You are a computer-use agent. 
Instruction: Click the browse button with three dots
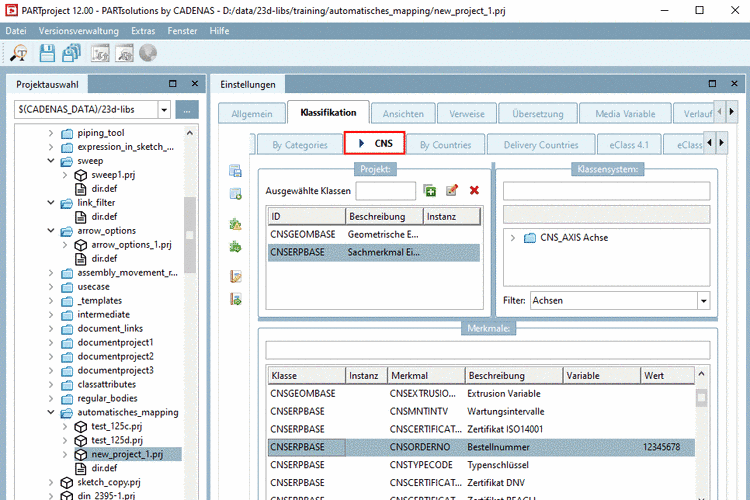pos(187,110)
